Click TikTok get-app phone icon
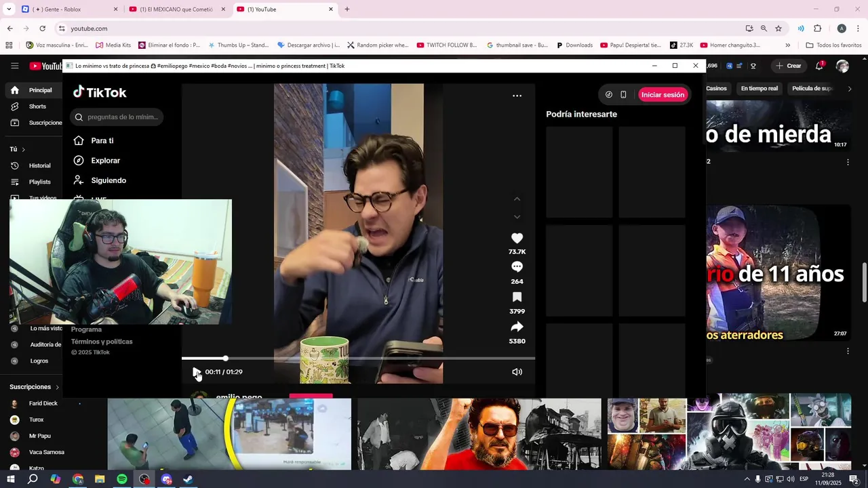This screenshot has height=488, width=868. click(623, 95)
